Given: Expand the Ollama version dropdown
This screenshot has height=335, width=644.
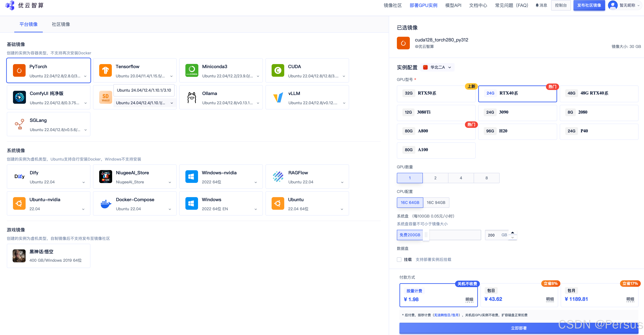Looking at the screenshot, I should coord(258,103).
